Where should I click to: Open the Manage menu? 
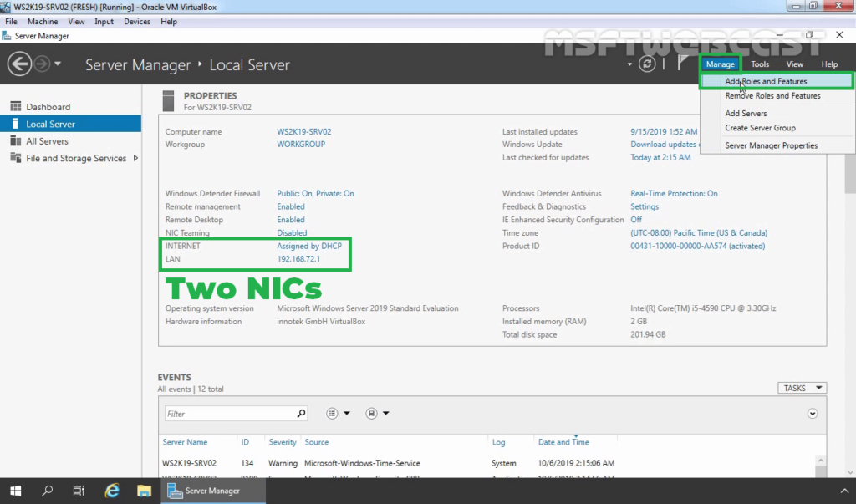point(720,64)
